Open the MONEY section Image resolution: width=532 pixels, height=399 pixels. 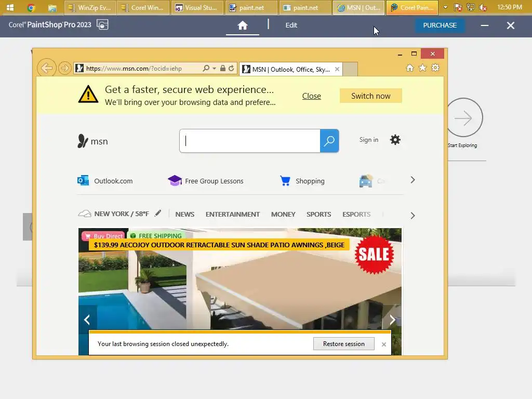[283, 215]
